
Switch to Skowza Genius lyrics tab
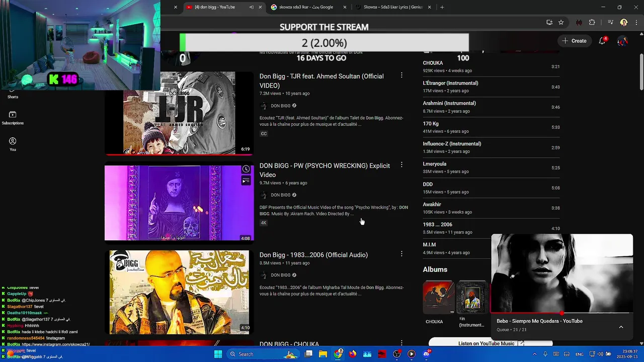pyautogui.click(x=393, y=7)
